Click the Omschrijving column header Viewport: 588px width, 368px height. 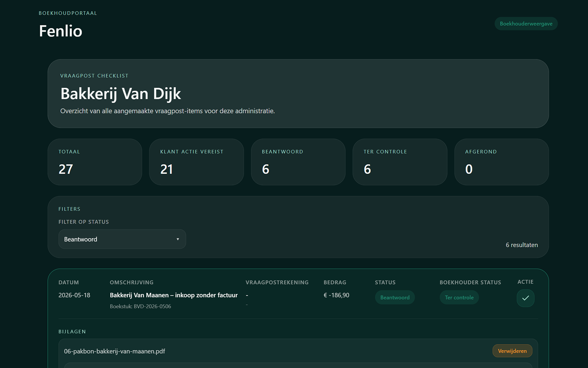(132, 282)
